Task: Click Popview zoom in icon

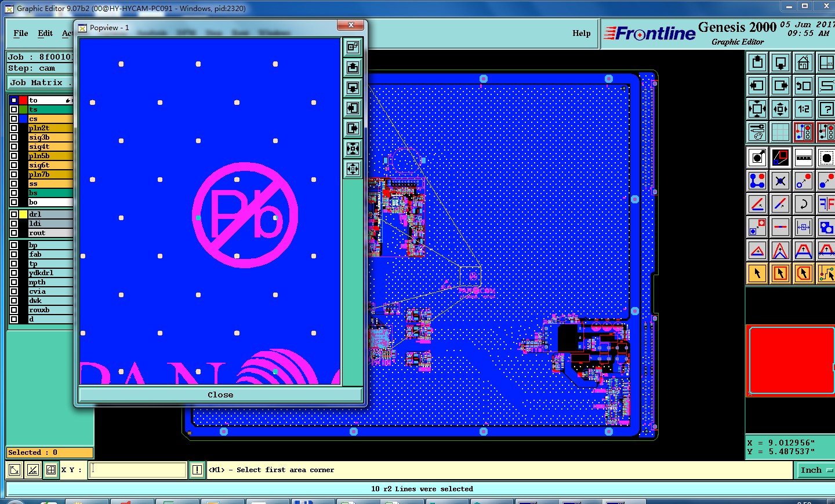Action: (x=353, y=148)
